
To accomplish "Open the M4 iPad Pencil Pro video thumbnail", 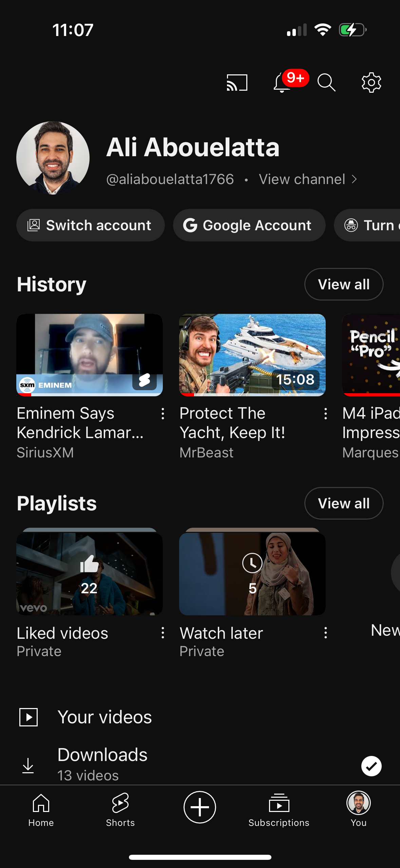I will click(x=371, y=355).
